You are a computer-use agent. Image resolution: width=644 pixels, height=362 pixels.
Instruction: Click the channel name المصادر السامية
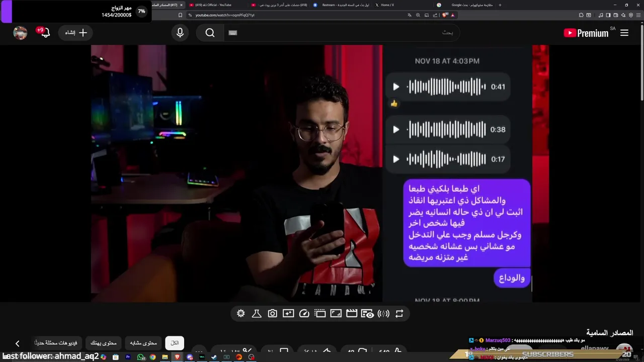point(609,333)
